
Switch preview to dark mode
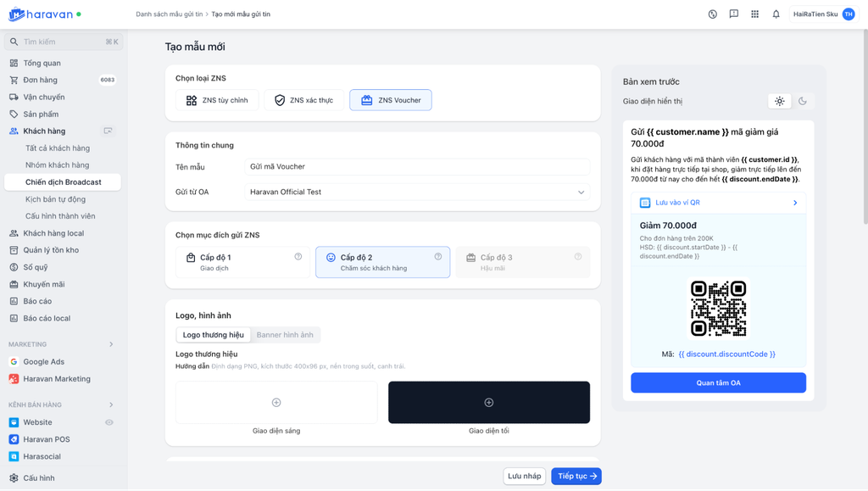(x=803, y=101)
